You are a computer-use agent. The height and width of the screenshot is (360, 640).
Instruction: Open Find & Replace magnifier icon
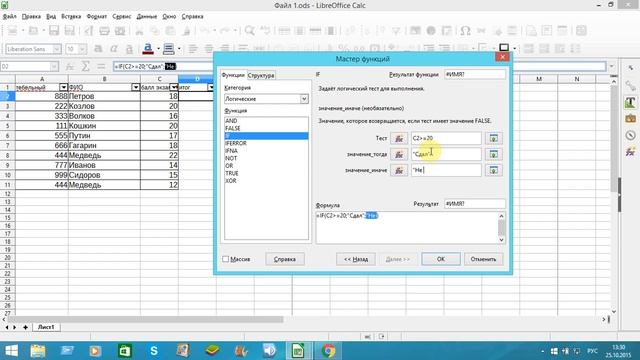coord(249,31)
